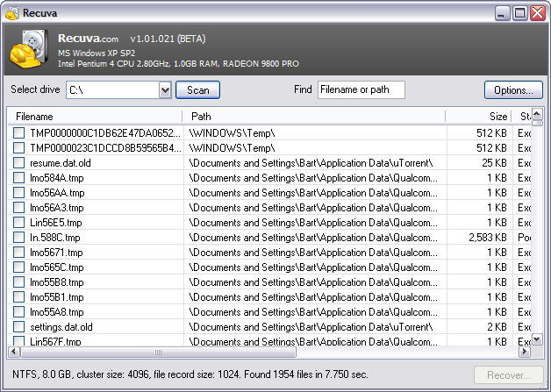
Task: Tick the lmo55B1.tmp checkbox
Action: tap(19, 296)
